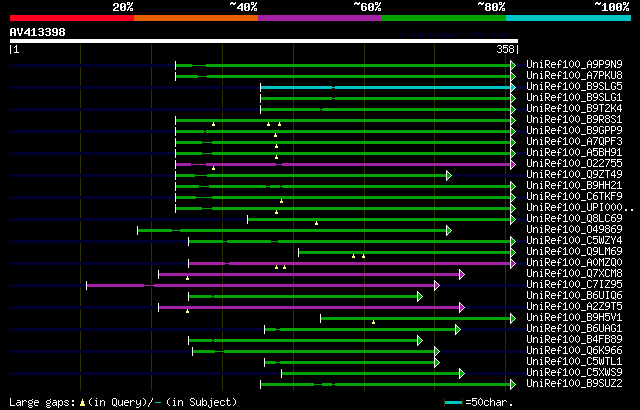Screen dimensions: 640x410
Task: Click the yellow gap marker under the B9H5V1 bar
Action: pos(373,322)
